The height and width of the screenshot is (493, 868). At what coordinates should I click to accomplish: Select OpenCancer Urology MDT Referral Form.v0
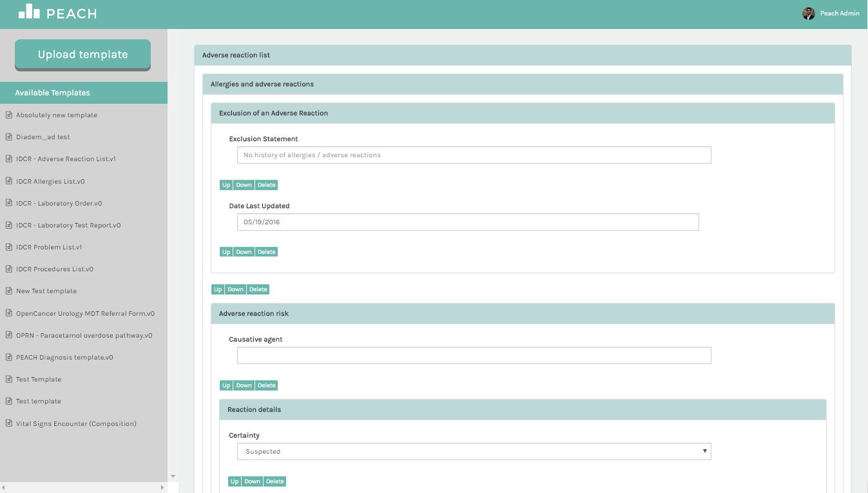coord(85,314)
